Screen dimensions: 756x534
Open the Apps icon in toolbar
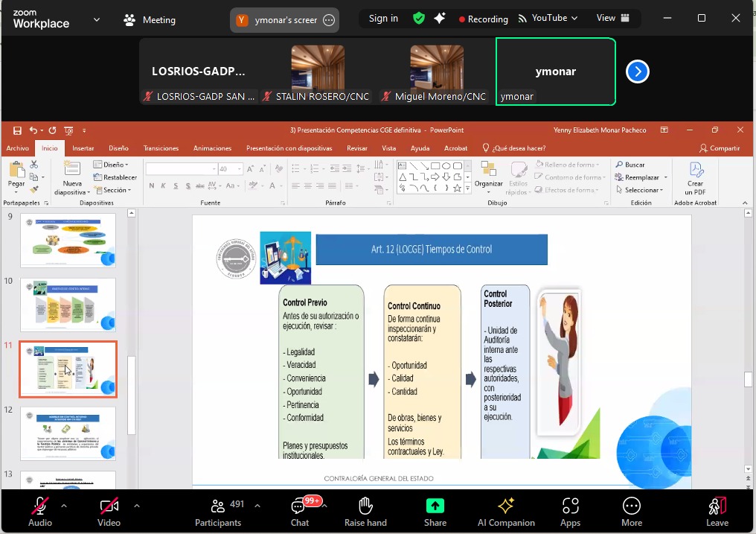point(571,506)
